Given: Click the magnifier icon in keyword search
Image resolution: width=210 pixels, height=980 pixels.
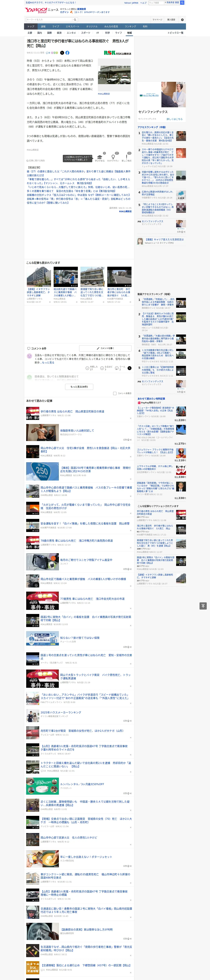Looking at the screenshot, I should click(75, 20).
